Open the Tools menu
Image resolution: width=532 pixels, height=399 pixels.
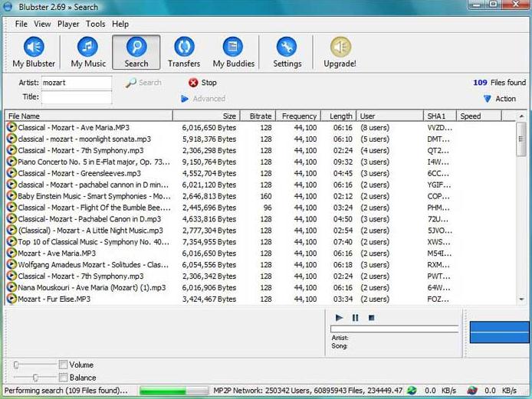(95, 24)
